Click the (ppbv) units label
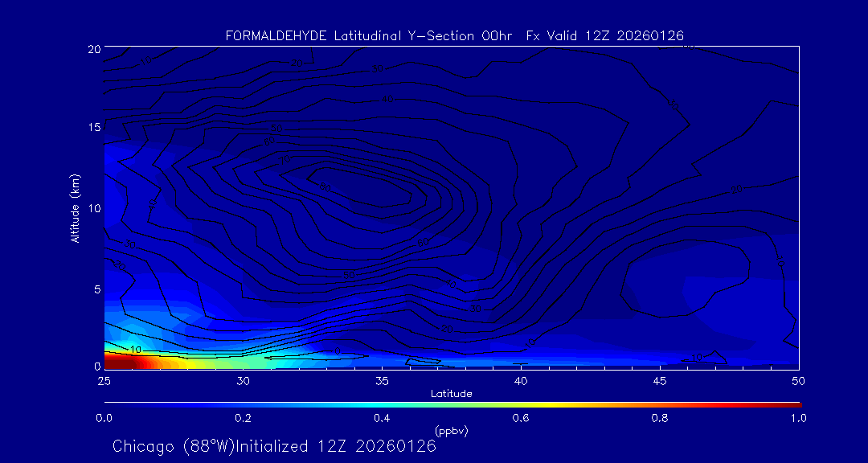Screen dimensions: 868x463 click(451, 431)
